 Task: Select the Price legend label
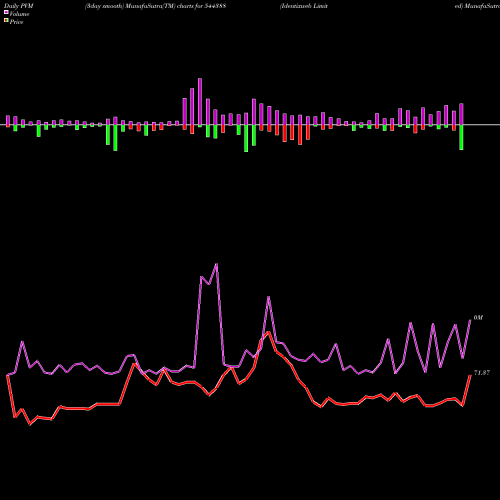coord(16,22)
